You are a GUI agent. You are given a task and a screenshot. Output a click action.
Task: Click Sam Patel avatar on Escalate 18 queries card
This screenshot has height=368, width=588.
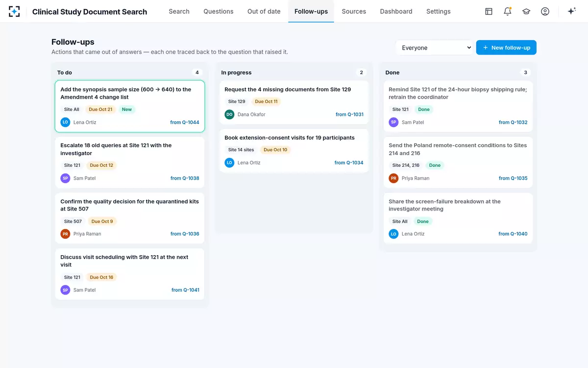pos(65,178)
